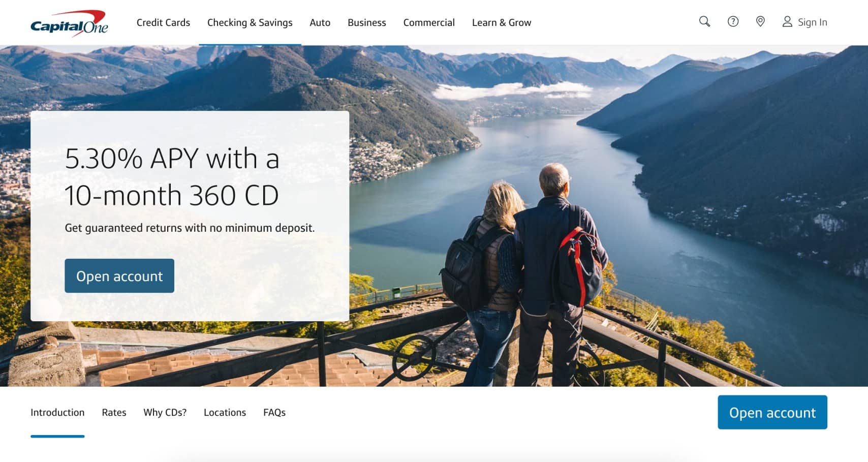Click the Sign In person icon

pos(787,21)
